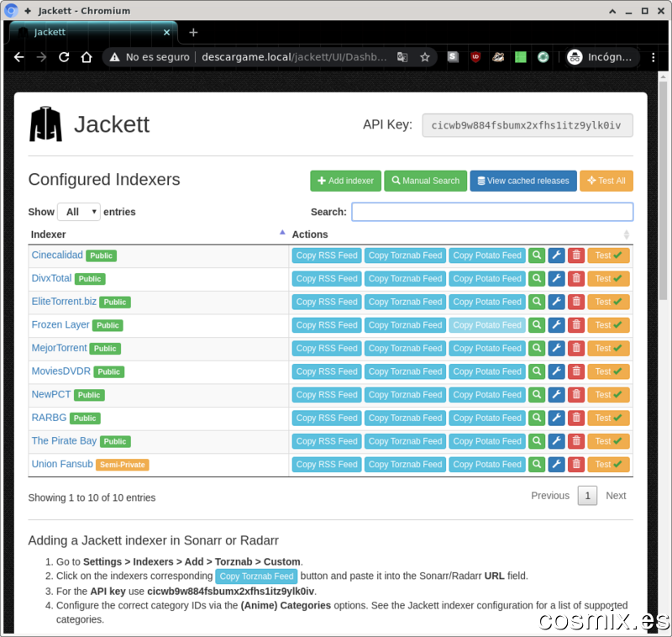Search Union Fansub via magnifier icon
Image resolution: width=672 pixels, height=637 pixels.
pyautogui.click(x=537, y=464)
